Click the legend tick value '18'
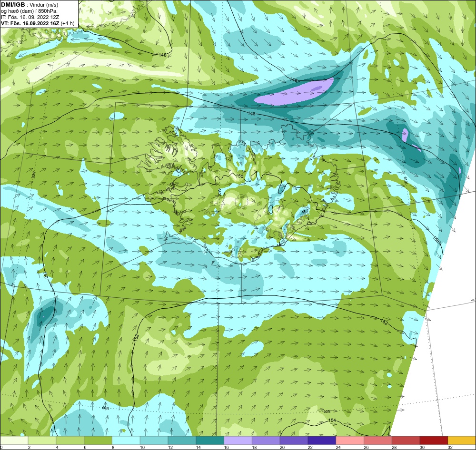 254,447
